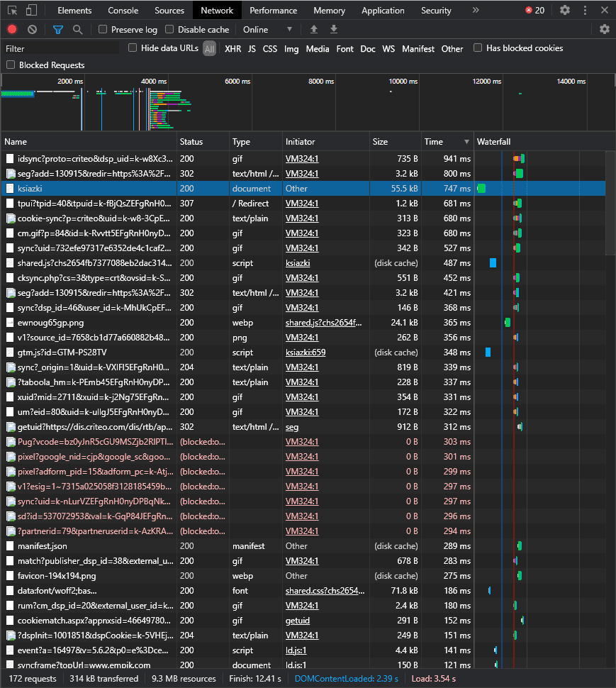Screen dimensions: 616x688
Task: Expand more DevTools tabs chevron
Action: click(x=476, y=10)
